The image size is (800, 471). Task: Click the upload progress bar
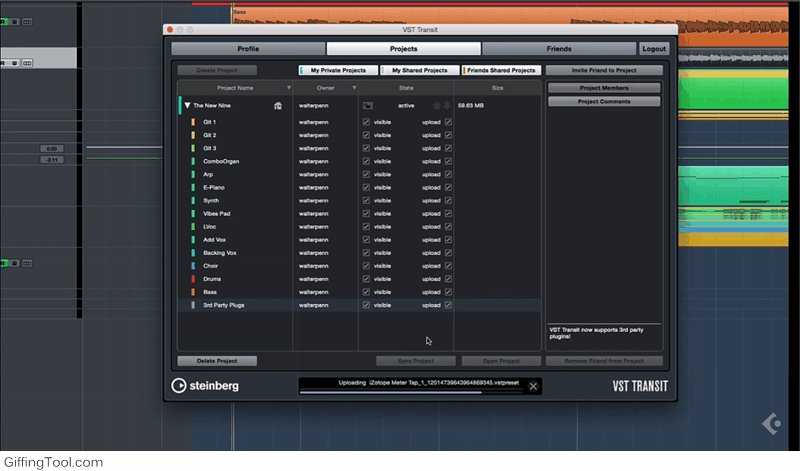(411, 392)
